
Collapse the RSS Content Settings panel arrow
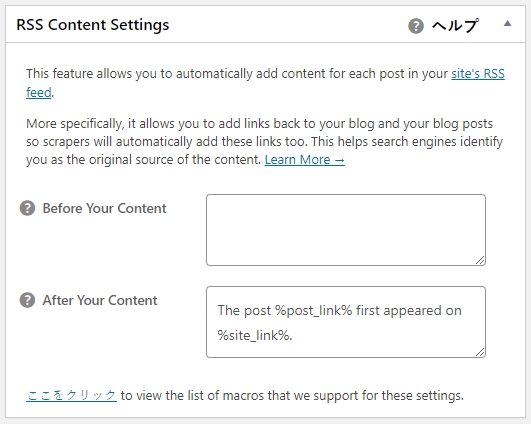[x=507, y=23]
